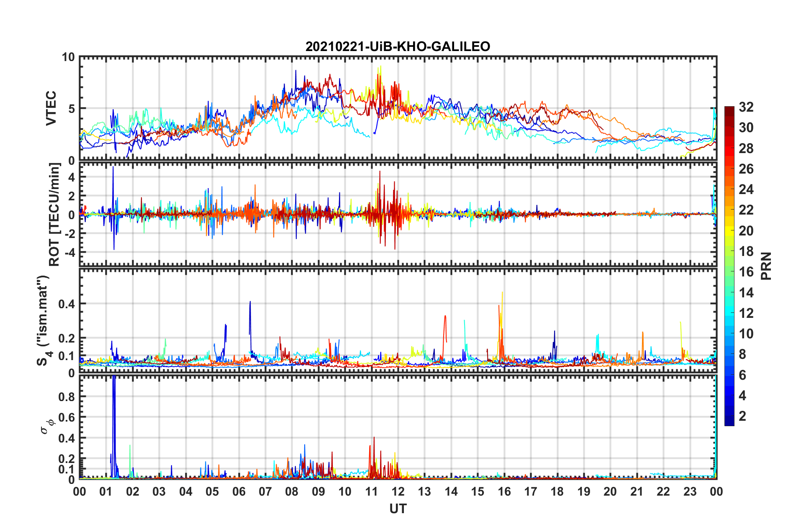Click x-axis tick label 01
Image resolution: width=796 pixels, height=532 pixels.
coord(106,491)
